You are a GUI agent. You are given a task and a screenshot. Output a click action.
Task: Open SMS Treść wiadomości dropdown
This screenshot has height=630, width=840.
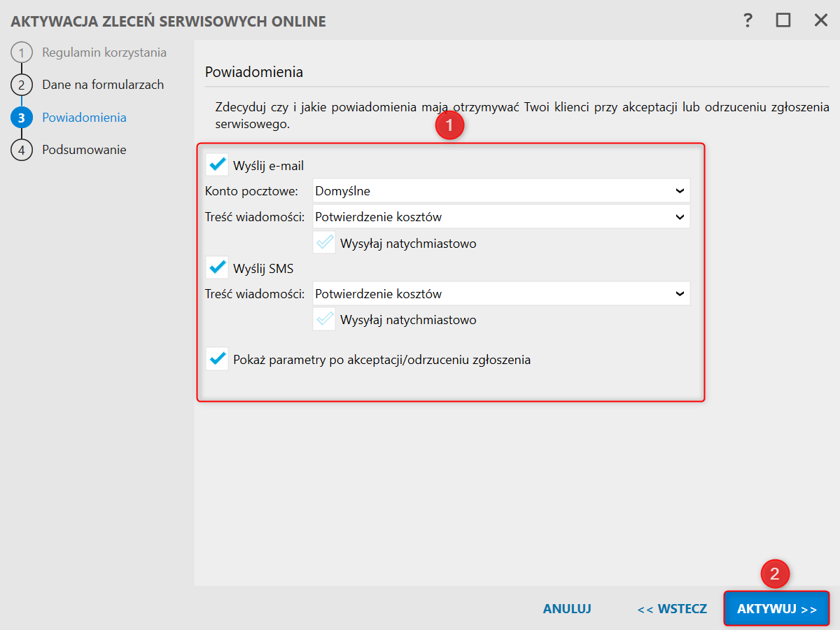(501, 293)
